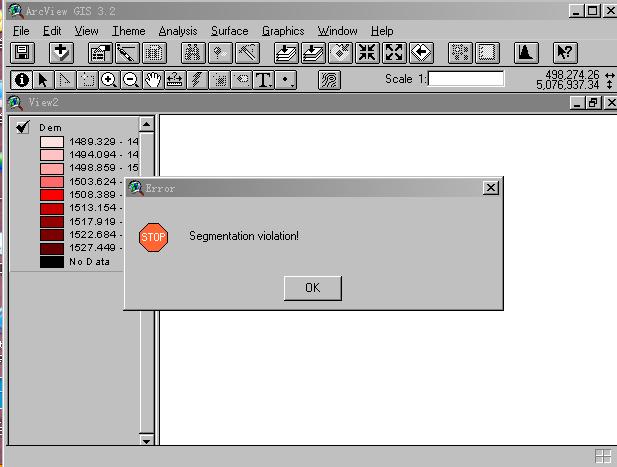
Task: Open the Surface menu
Action: coord(229,31)
